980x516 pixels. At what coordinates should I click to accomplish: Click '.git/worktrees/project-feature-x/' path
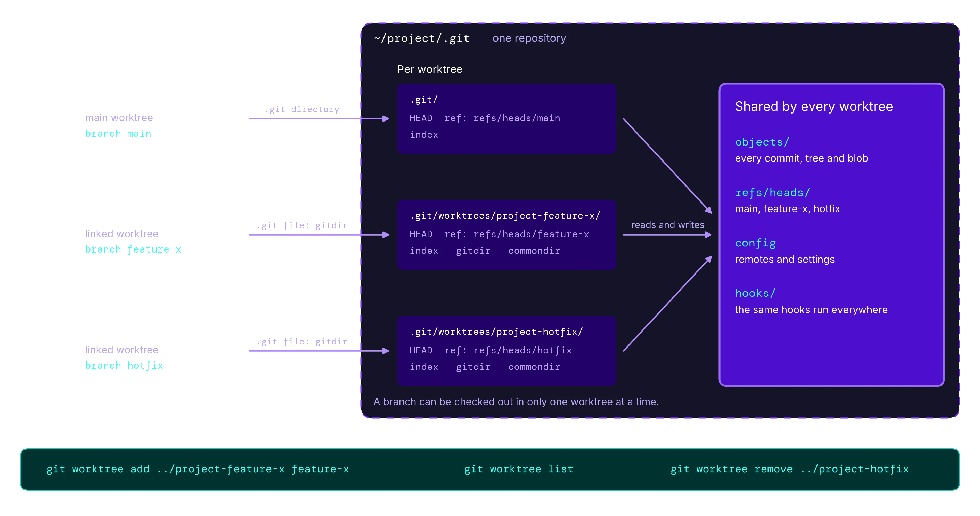tap(505, 216)
